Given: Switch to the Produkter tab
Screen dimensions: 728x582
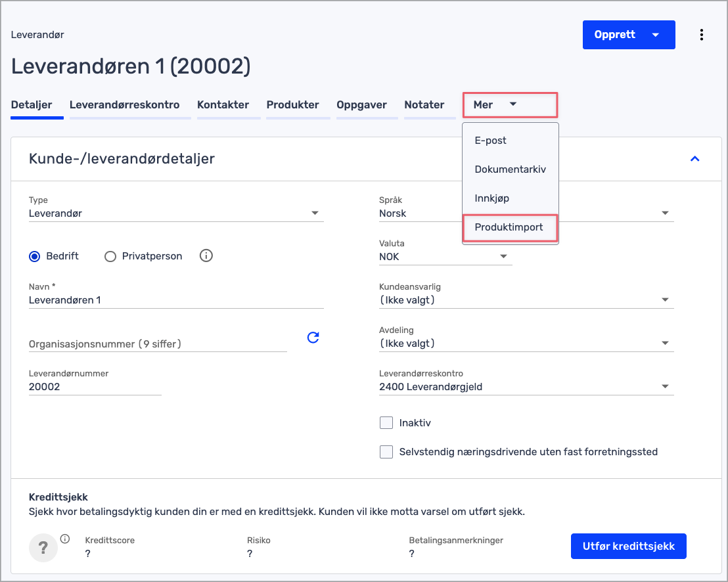Looking at the screenshot, I should (x=292, y=105).
